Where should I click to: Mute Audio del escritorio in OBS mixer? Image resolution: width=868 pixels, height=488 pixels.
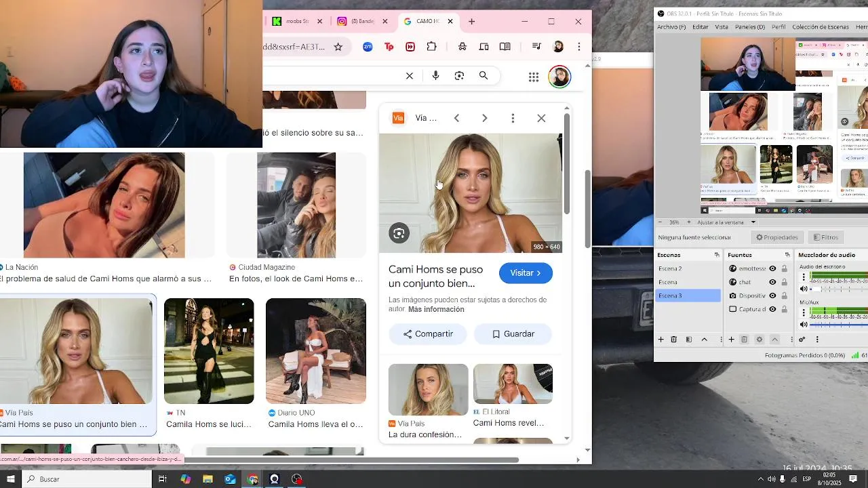[x=804, y=289]
